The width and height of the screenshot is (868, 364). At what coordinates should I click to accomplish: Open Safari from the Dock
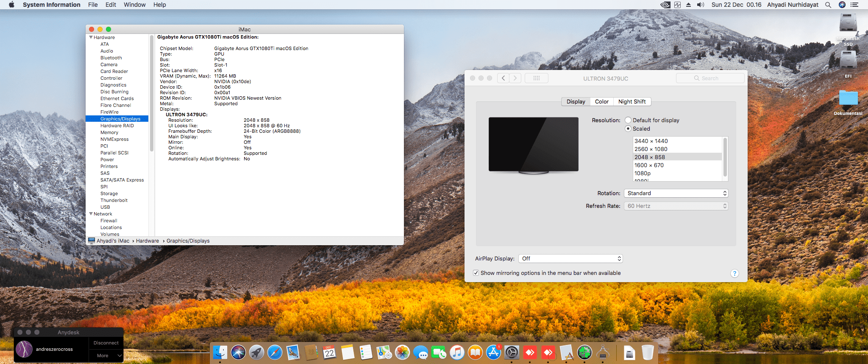point(275,352)
